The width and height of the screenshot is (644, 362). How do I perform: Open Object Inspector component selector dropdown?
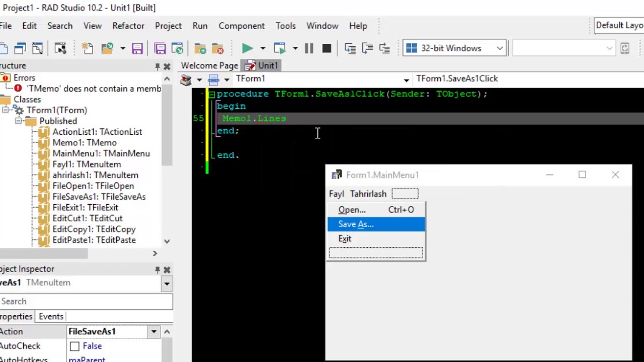point(167,284)
